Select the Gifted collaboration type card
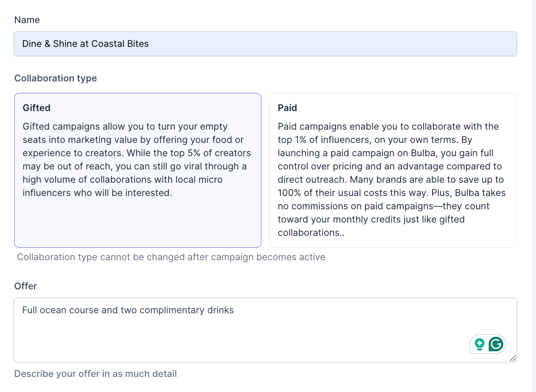Image resolution: width=536 pixels, height=392 pixels. 138,170
